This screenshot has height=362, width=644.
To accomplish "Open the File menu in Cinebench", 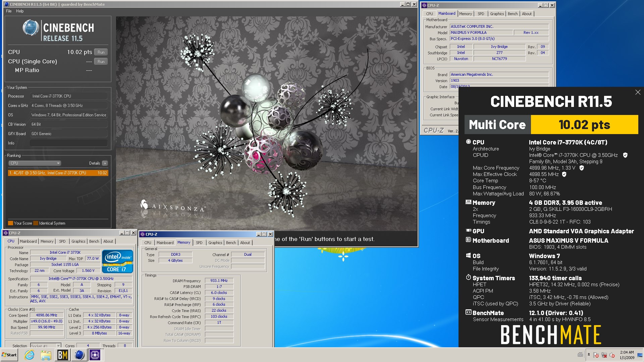I will click(x=9, y=11).
